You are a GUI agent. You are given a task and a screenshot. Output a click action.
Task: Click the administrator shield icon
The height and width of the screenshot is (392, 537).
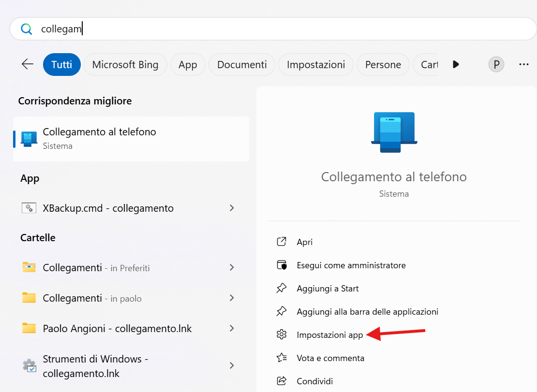tap(282, 265)
